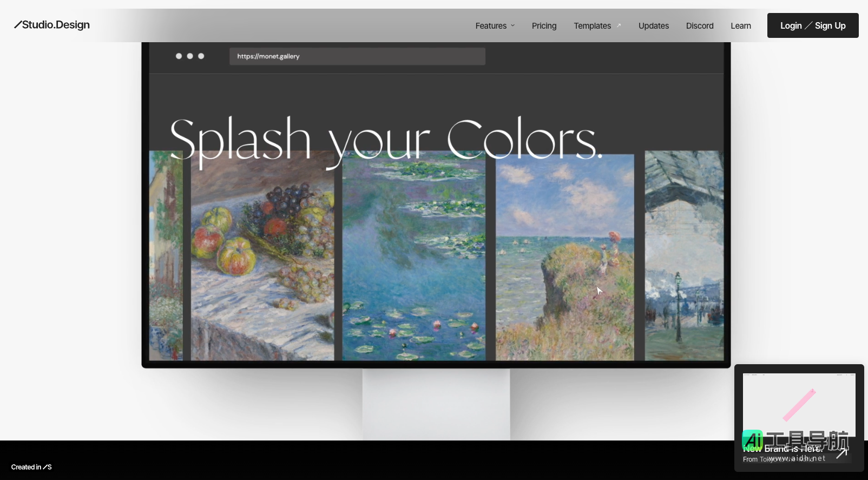Open the New Brand card preview image
This screenshot has width=868, height=480.
pyautogui.click(x=799, y=403)
